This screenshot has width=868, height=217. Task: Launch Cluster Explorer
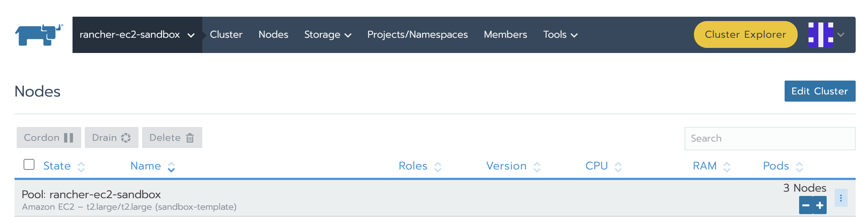pos(745,35)
